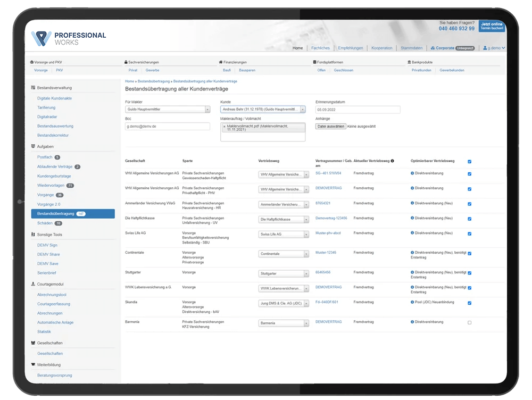
Task: Open the Digitale Kundenakte link
Action: (55, 98)
